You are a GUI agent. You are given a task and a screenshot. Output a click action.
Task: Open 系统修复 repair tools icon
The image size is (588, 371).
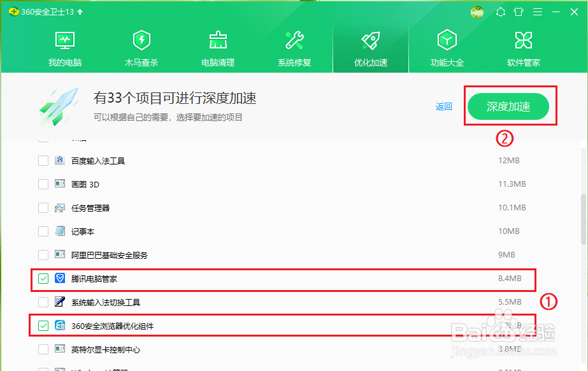click(x=294, y=41)
